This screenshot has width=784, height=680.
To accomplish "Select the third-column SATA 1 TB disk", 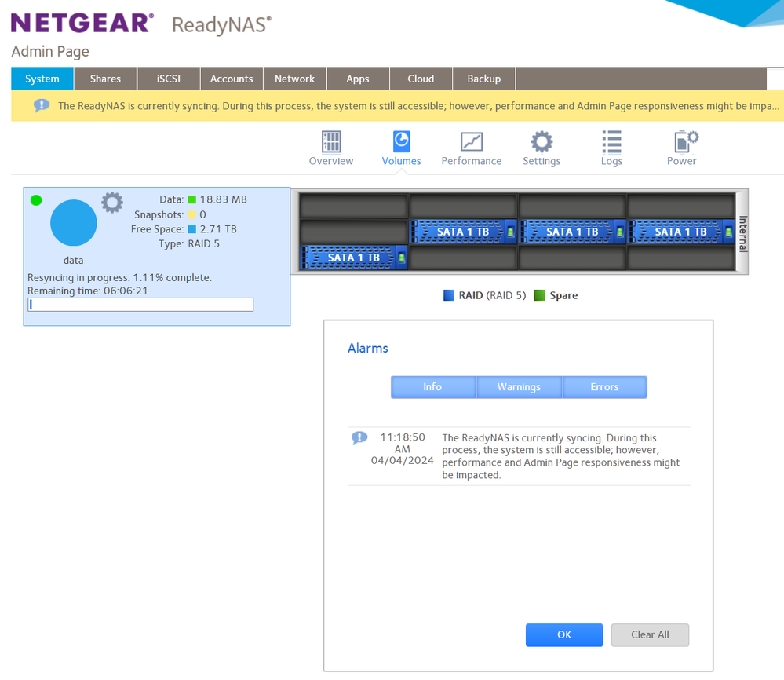I will point(572,232).
